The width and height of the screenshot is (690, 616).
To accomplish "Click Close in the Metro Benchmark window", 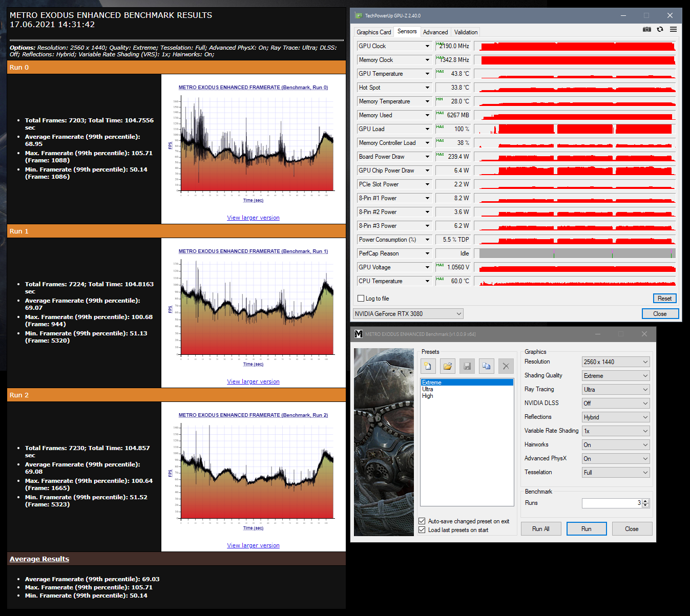I will [x=632, y=529].
